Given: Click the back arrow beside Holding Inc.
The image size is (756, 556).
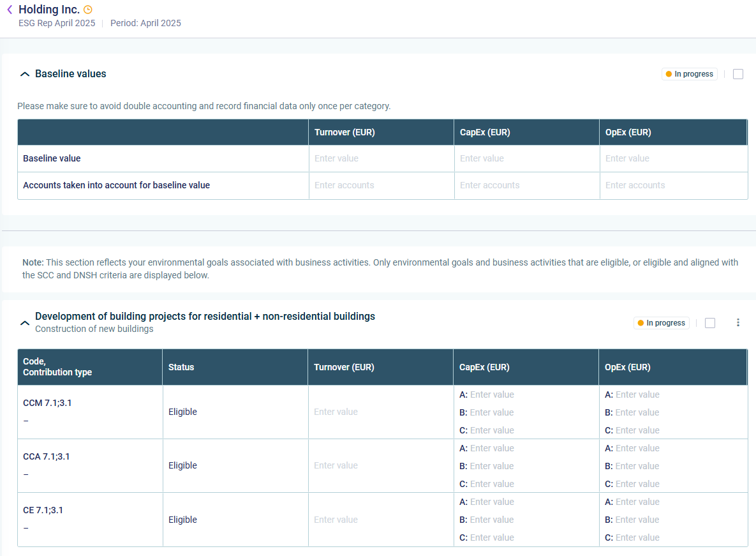Looking at the screenshot, I should pyautogui.click(x=10, y=10).
